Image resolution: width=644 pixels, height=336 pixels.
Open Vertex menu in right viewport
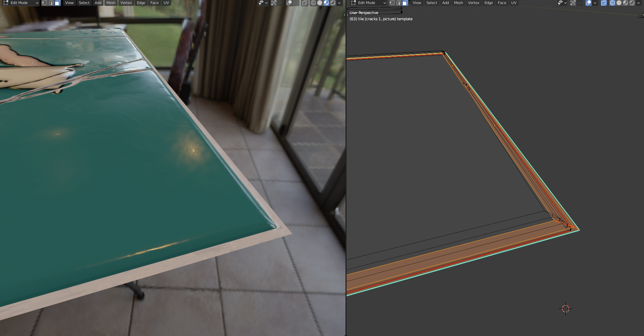[x=473, y=3]
